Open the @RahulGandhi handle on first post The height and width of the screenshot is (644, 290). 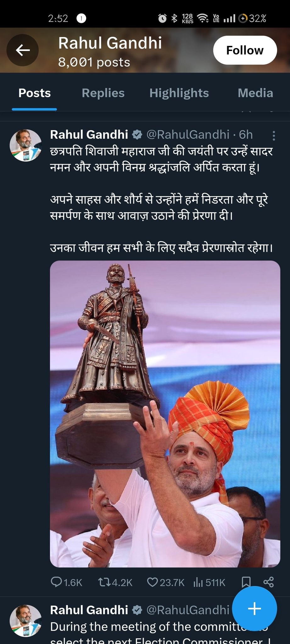188,135
